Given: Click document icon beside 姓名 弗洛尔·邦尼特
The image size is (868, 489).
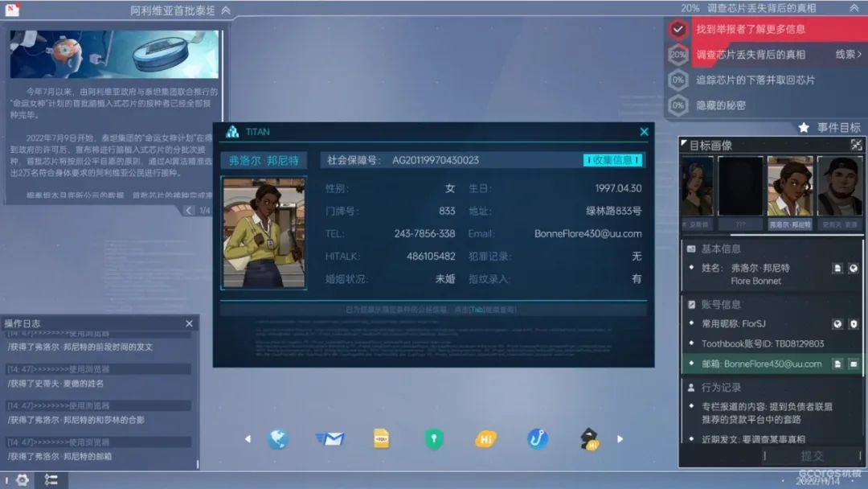Looking at the screenshot, I should click(837, 268).
